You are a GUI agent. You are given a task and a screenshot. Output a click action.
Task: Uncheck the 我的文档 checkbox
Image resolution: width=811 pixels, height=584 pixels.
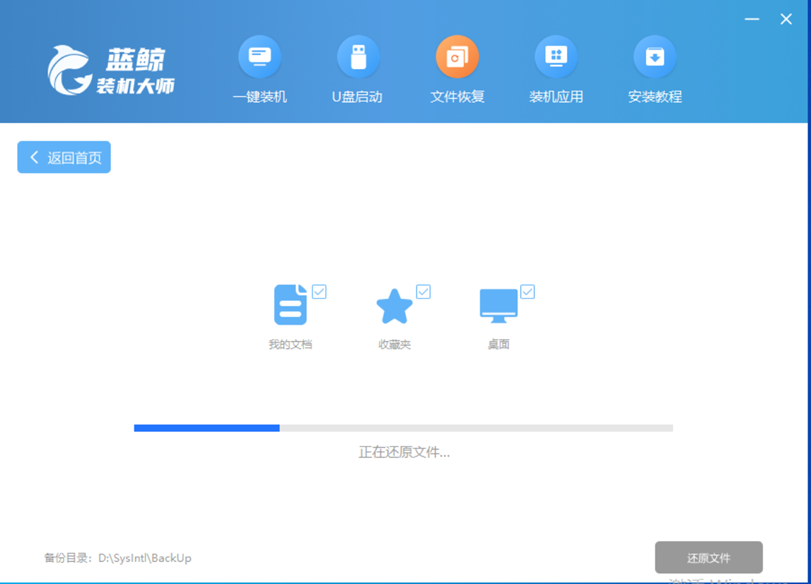(319, 292)
